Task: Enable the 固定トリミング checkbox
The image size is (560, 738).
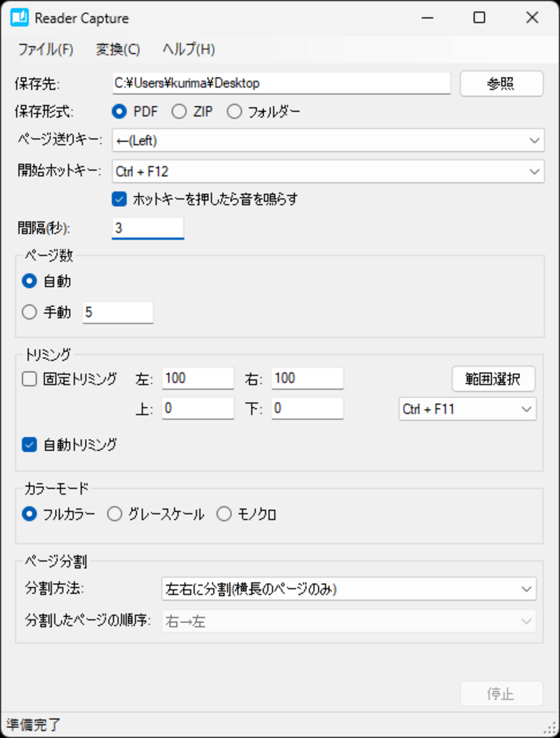Action: point(29,379)
